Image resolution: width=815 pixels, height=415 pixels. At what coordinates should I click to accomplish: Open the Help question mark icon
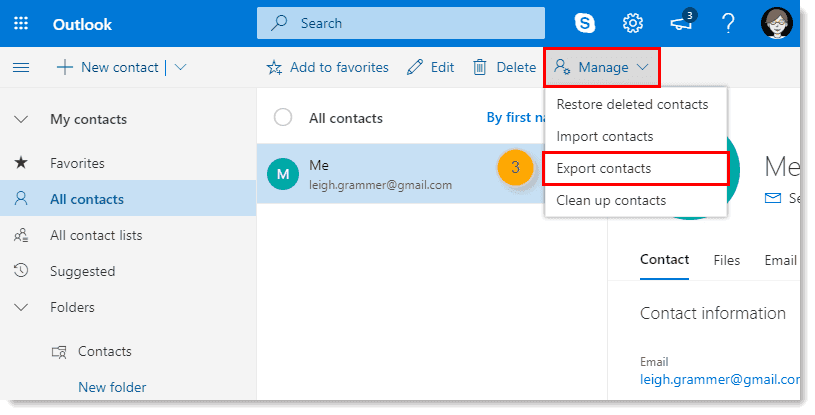(728, 23)
